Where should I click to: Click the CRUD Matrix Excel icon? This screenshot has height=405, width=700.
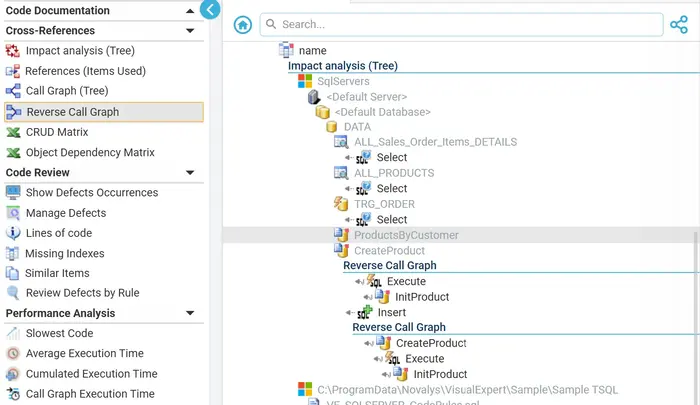coord(13,132)
